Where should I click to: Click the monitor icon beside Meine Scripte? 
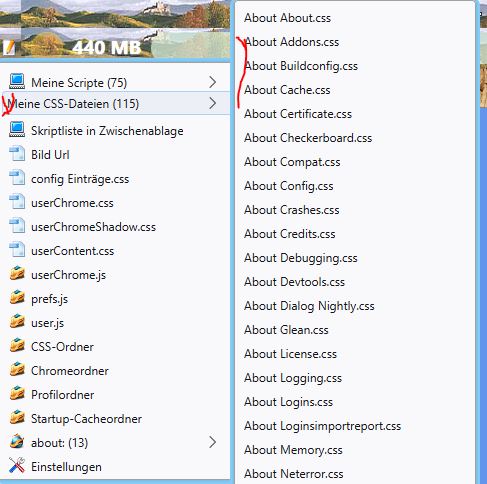(x=17, y=82)
